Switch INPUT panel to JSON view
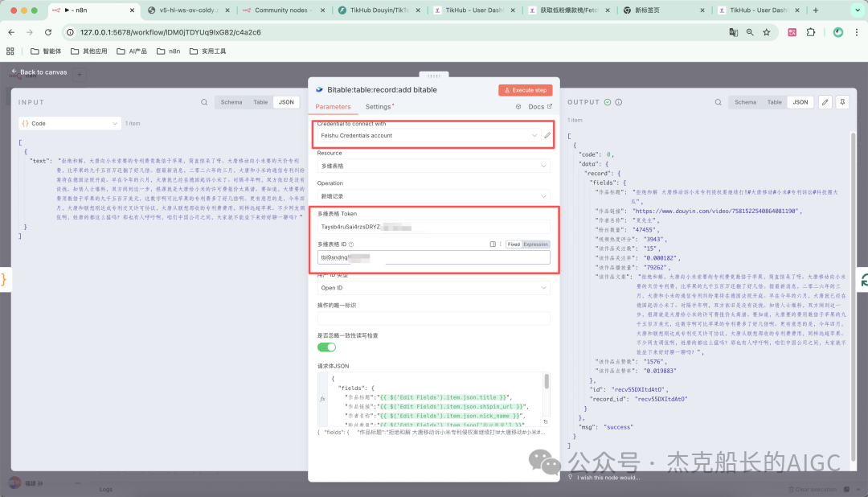This screenshot has height=497, width=868. click(286, 102)
